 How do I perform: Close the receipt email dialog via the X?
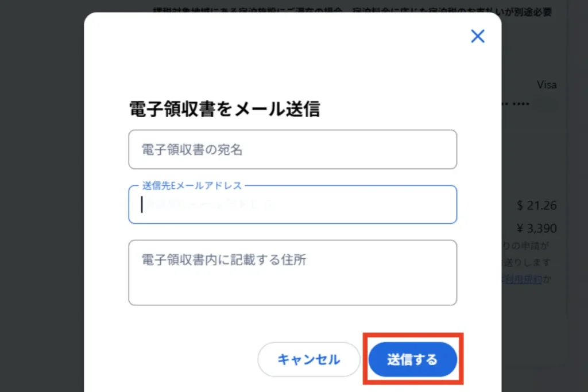[x=477, y=36]
